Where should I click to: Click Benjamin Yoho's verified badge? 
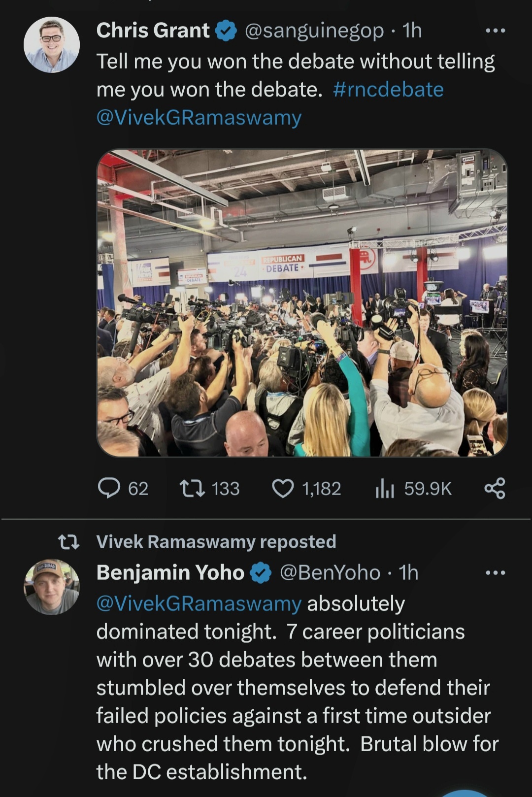coord(261,573)
